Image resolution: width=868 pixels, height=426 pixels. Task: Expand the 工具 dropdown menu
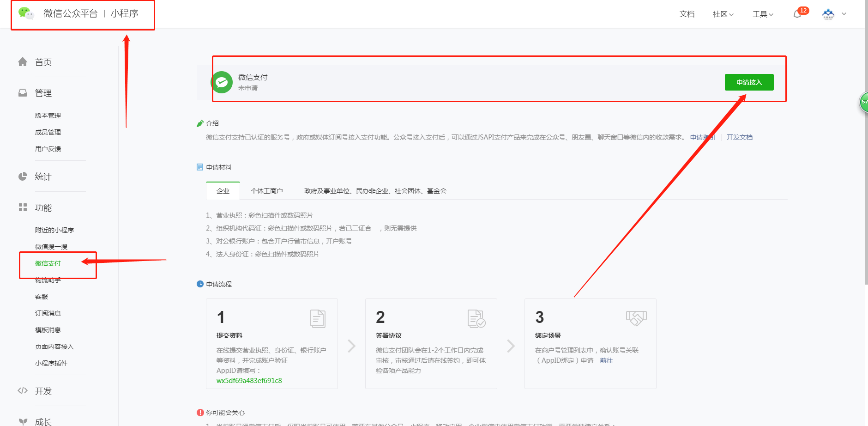click(763, 14)
